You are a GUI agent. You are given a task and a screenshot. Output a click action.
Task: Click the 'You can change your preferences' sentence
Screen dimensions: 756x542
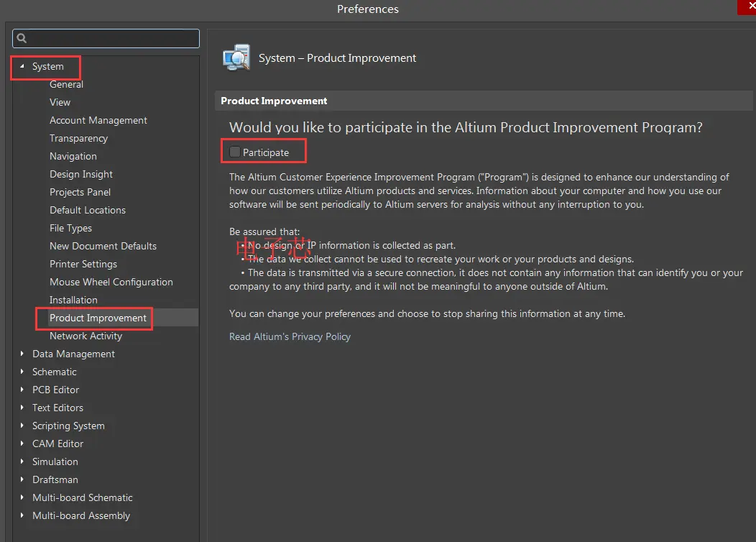(427, 313)
